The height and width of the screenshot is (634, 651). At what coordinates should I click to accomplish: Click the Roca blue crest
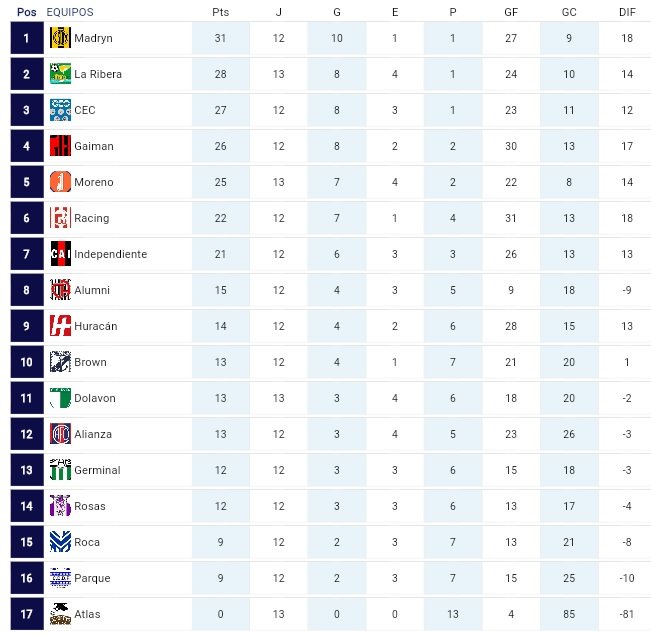click(60, 542)
